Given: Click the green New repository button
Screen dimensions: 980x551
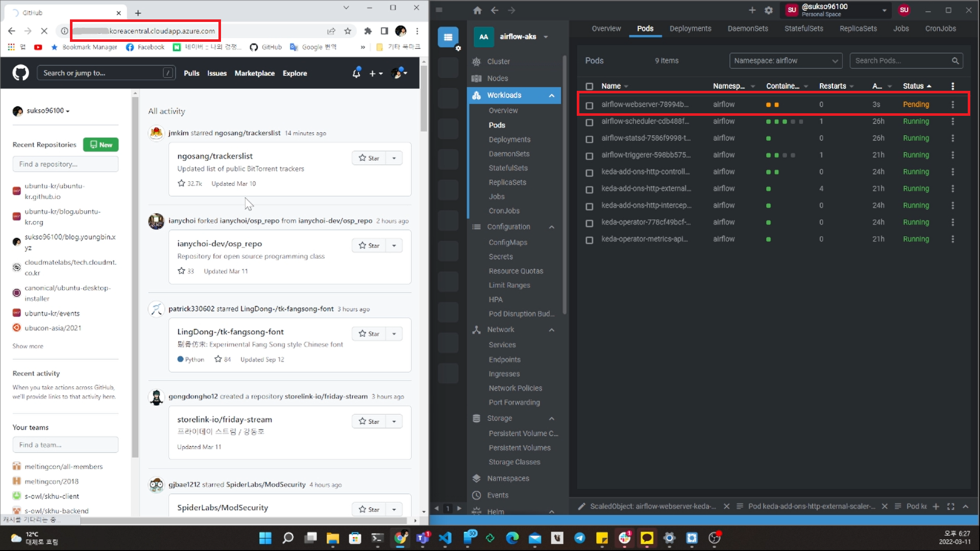Looking at the screenshot, I should (101, 145).
